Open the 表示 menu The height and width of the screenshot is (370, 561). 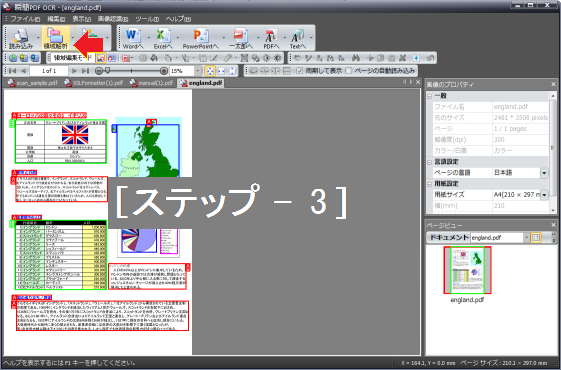click(82, 19)
